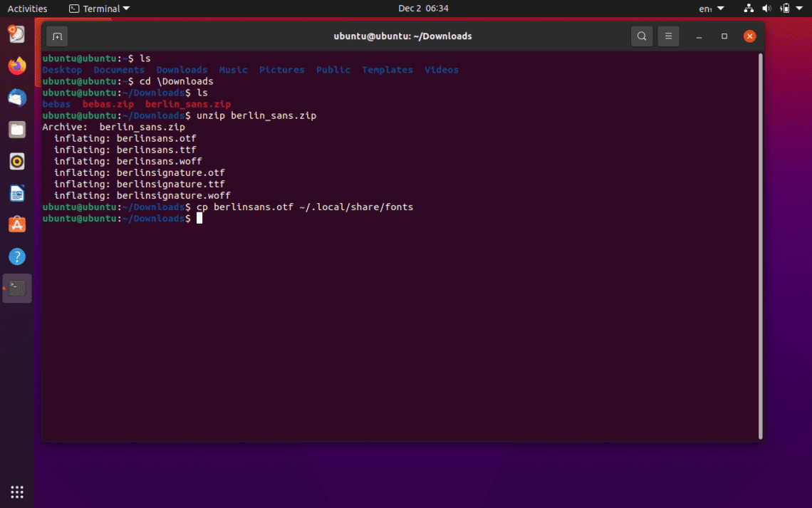Viewport: 812px width, 508px height.
Task: Open the Terminal hamburger menu
Action: pyautogui.click(x=667, y=36)
